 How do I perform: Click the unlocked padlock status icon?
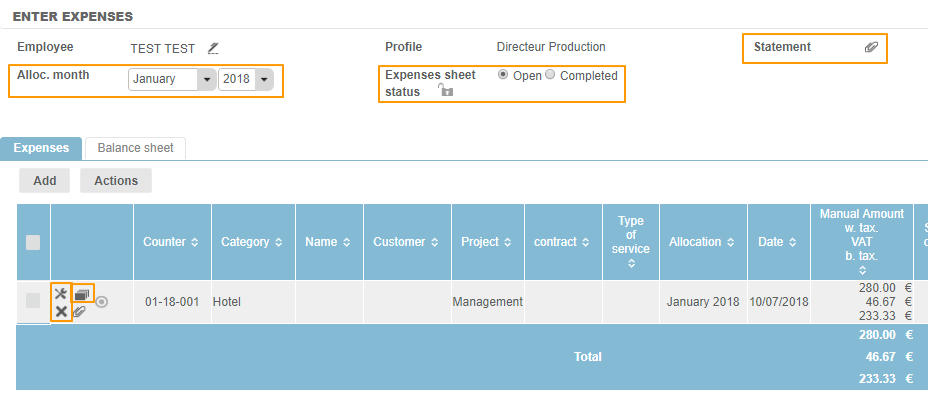pyautogui.click(x=446, y=92)
